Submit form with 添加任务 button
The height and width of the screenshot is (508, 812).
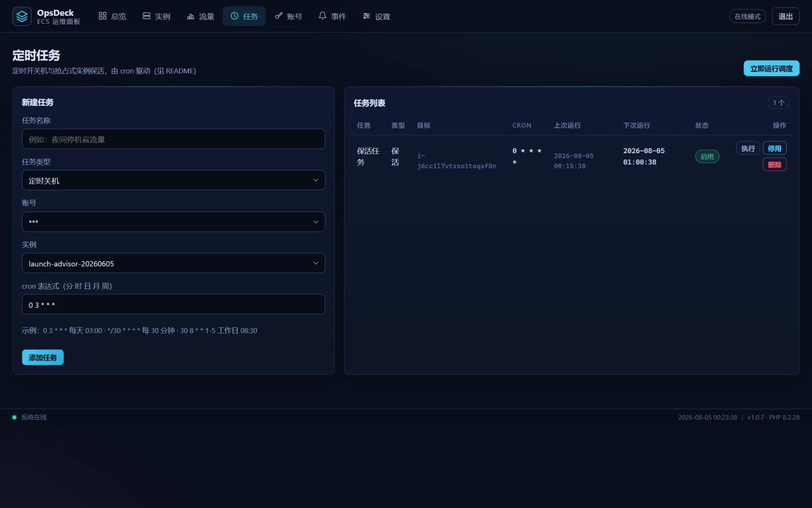click(43, 357)
